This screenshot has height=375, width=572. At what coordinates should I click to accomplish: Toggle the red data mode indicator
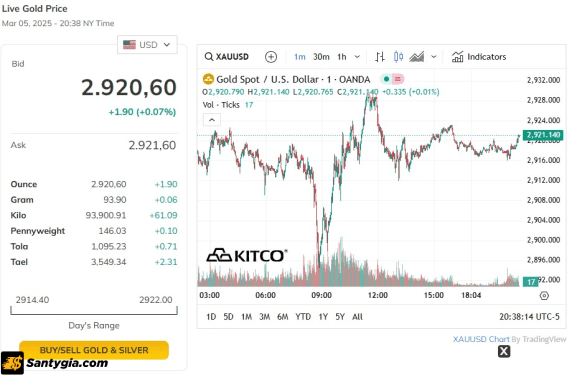point(398,79)
